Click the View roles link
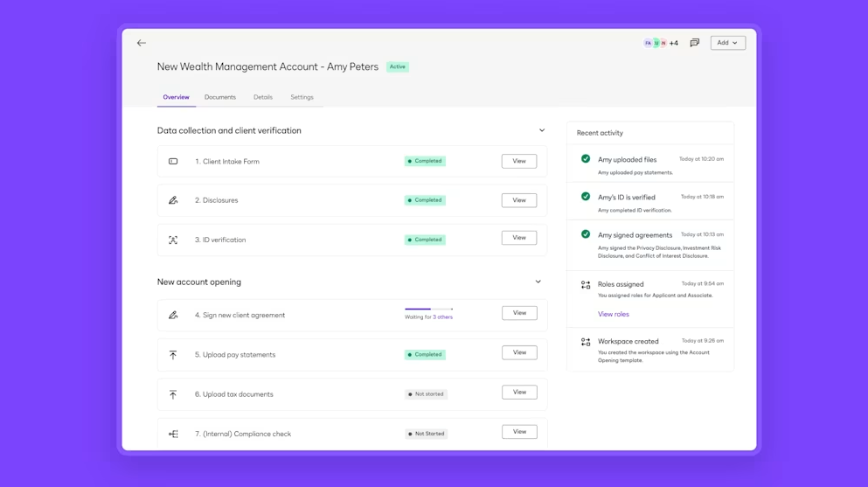The width and height of the screenshot is (868, 487). pos(613,314)
